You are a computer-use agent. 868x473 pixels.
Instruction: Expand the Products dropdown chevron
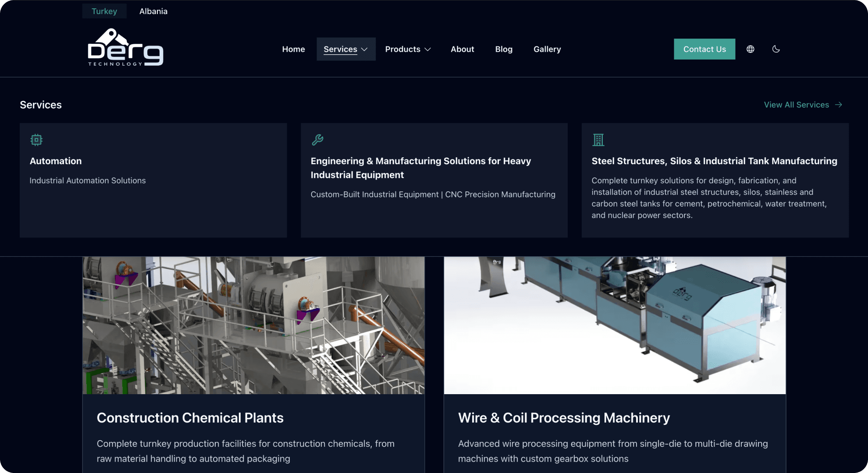point(428,49)
